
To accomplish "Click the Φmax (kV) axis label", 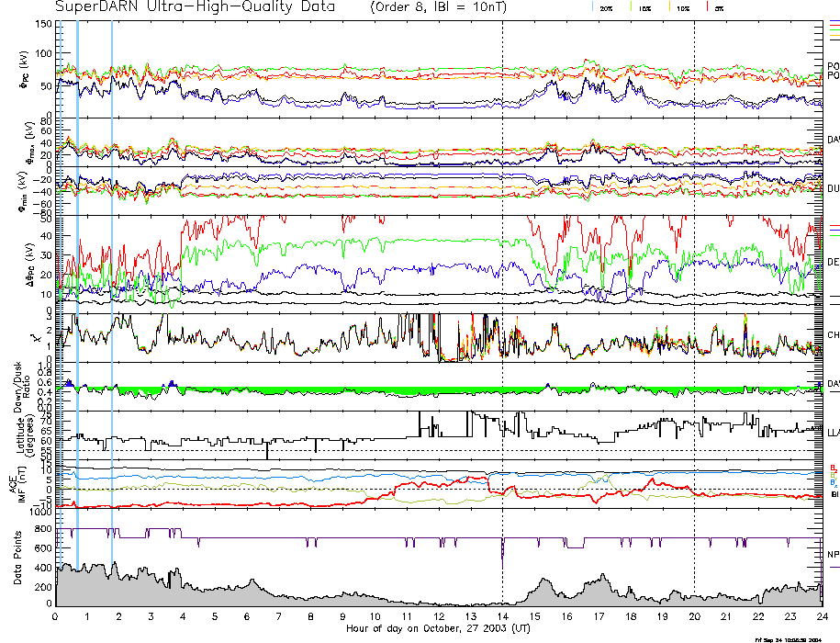I will (x=29, y=142).
